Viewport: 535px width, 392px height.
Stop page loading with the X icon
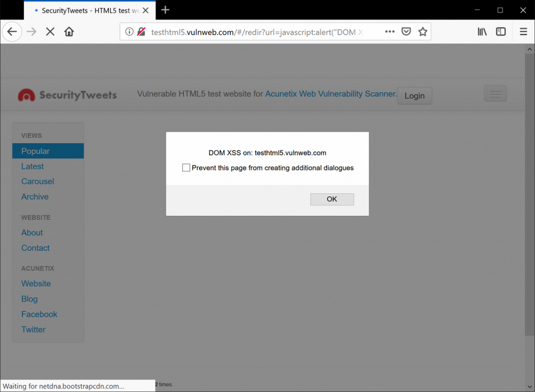click(50, 31)
